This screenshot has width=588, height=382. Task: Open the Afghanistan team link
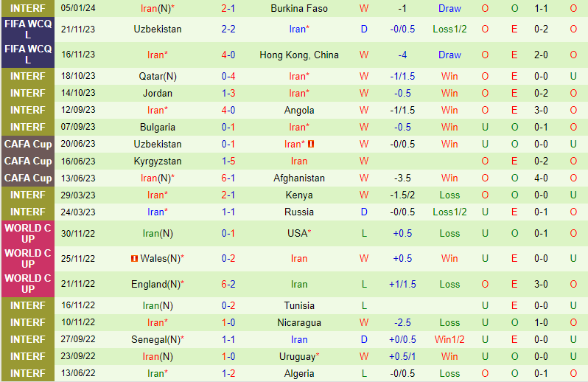pyautogui.click(x=298, y=178)
